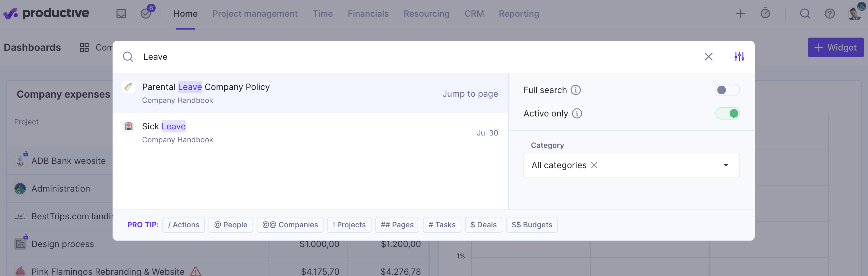Select $$ Budgets pro tip chip
The width and height of the screenshot is (868, 276).
click(x=532, y=225)
